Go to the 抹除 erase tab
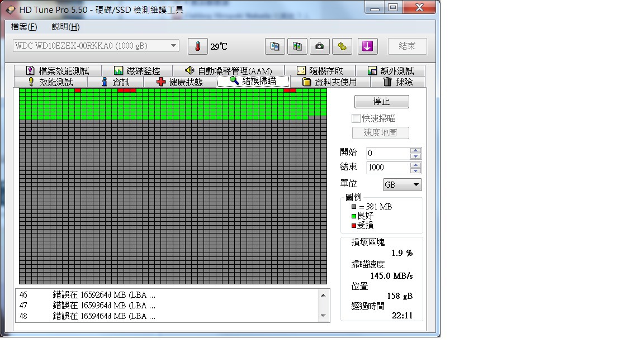The width and height of the screenshot is (644, 362). [x=398, y=82]
